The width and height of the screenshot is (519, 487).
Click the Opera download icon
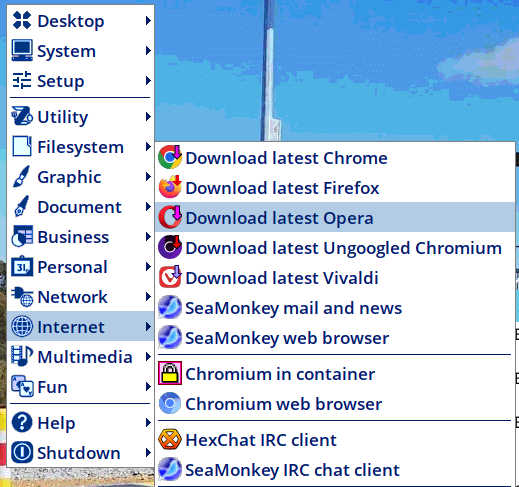[x=170, y=217]
